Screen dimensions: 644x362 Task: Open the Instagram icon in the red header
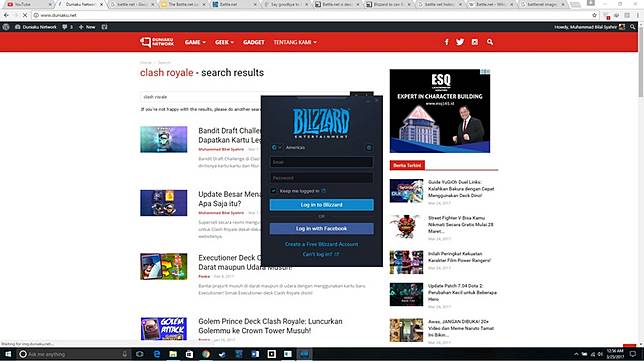(474, 42)
